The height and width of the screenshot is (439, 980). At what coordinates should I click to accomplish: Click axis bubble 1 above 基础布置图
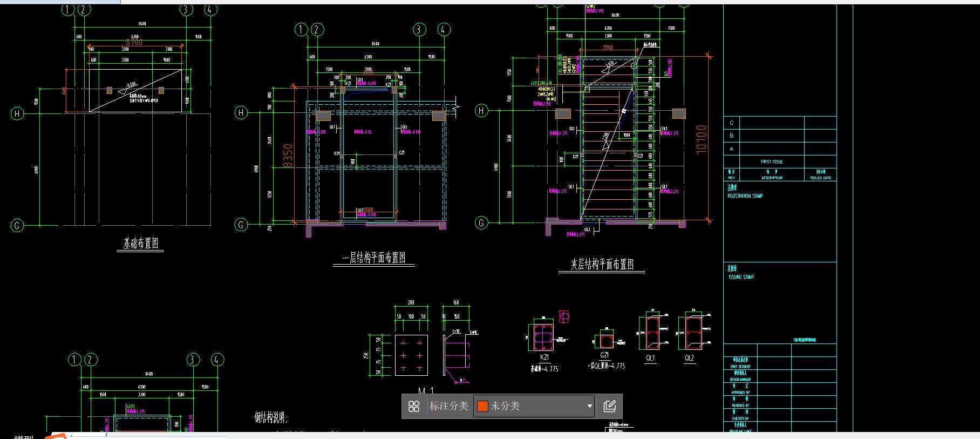pyautogui.click(x=67, y=10)
